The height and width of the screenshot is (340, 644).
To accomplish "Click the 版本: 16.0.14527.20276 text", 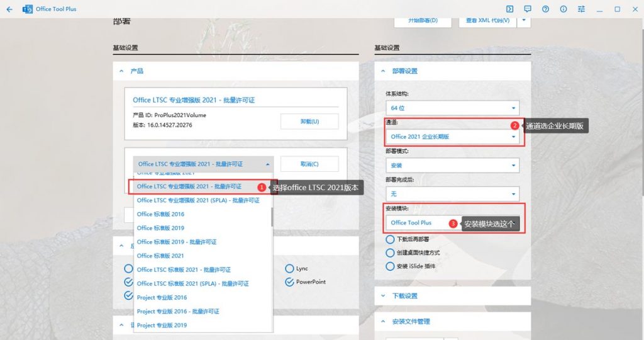I will tap(162, 125).
